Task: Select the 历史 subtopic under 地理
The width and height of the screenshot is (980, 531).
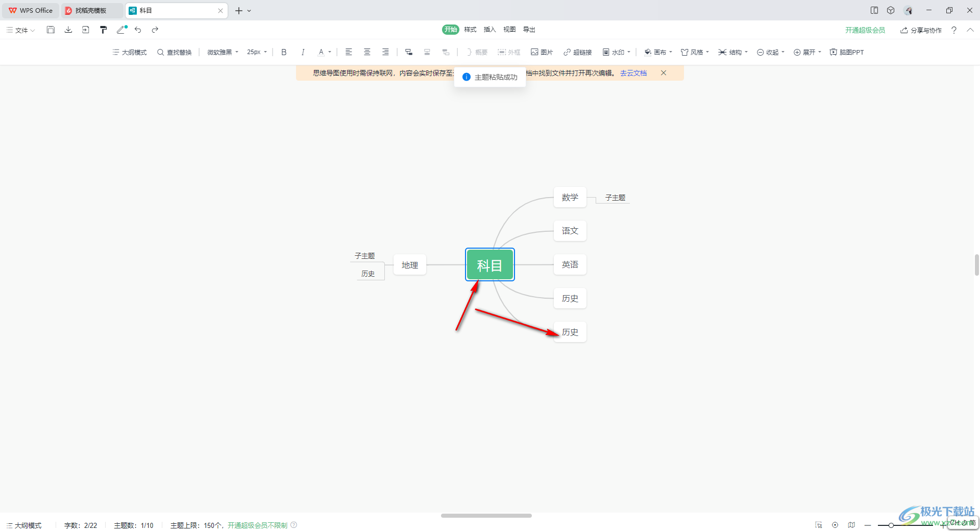Action: (x=368, y=274)
